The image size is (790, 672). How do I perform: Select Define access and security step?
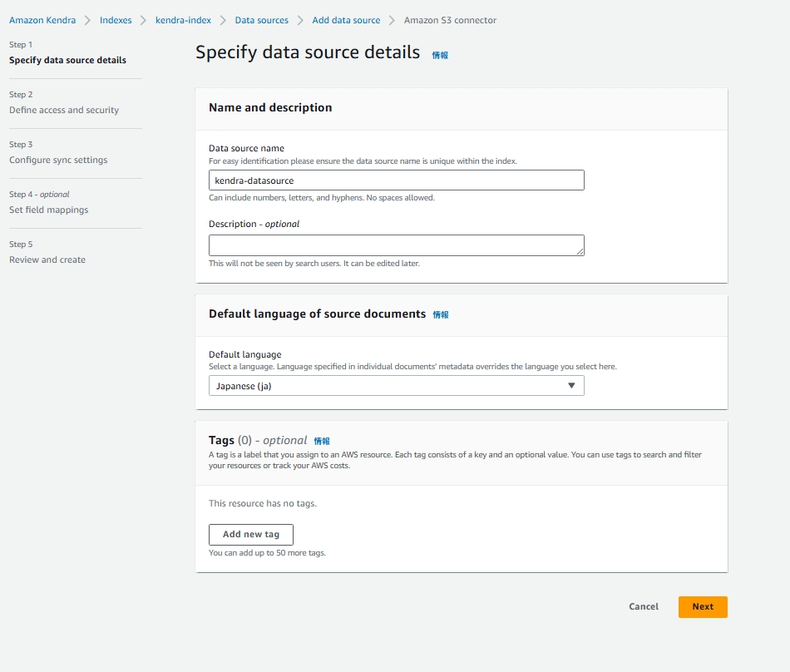[x=64, y=110]
